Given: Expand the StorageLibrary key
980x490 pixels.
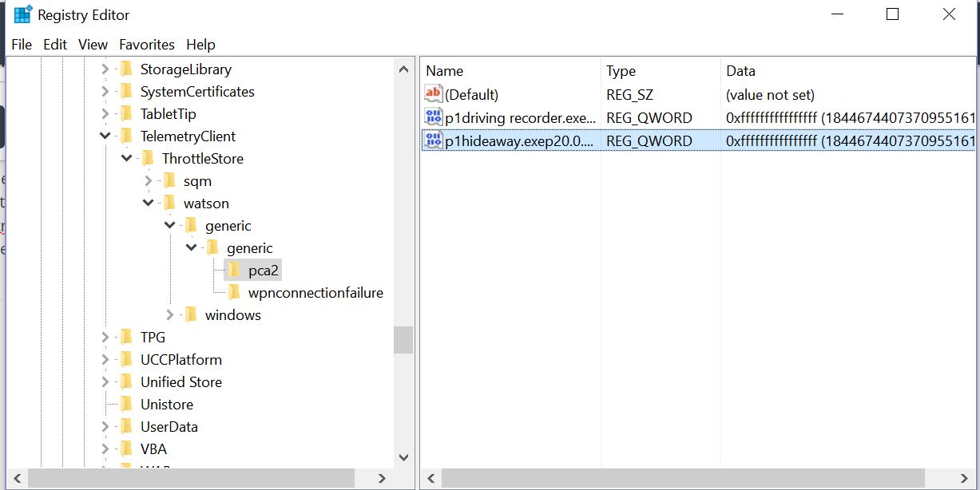Looking at the screenshot, I should pos(105,69).
